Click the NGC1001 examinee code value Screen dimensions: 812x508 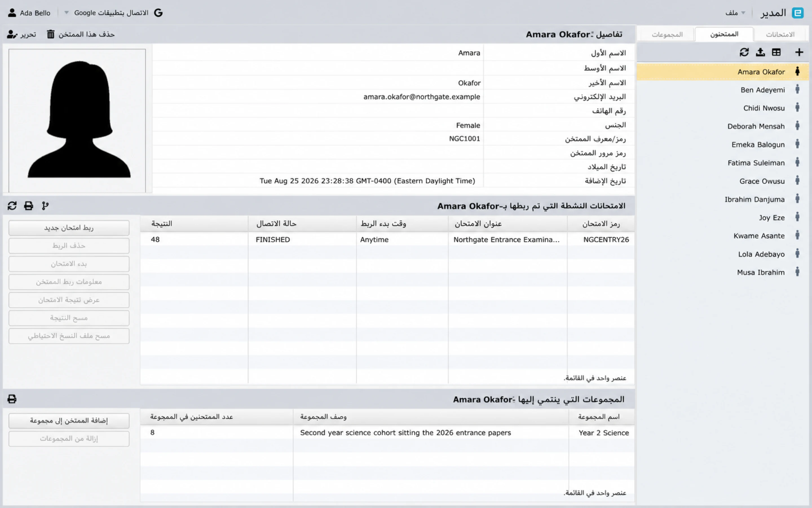pyautogui.click(x=464, y=138)
